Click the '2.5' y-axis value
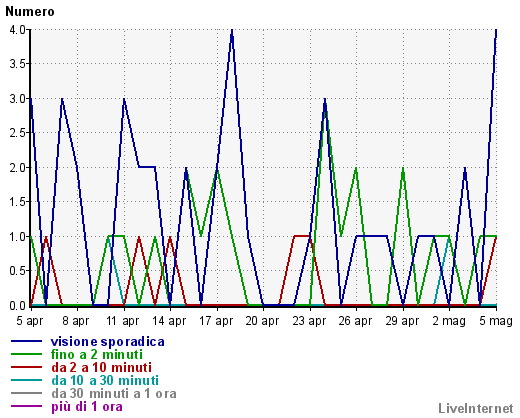 pyautogui.click(x=17, y=133)
